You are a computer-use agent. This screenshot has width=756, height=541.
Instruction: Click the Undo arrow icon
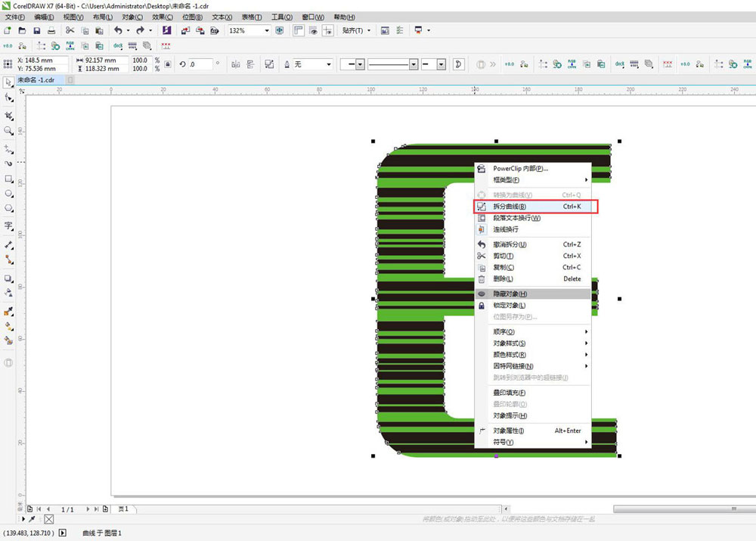click(x=117, y=31)
